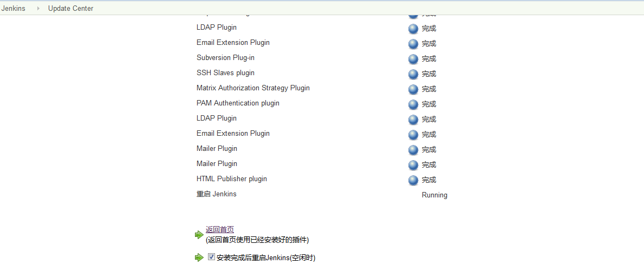Click status ball of Email Extension Plugin above Subversion
Image resolution: width=644 pixels, height=271 pixels.
pyautogui.click(x=413, y=44)
